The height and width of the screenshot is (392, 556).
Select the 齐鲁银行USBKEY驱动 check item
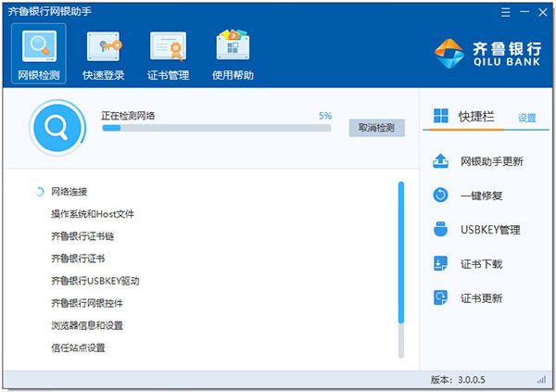(x=95, y=281)
